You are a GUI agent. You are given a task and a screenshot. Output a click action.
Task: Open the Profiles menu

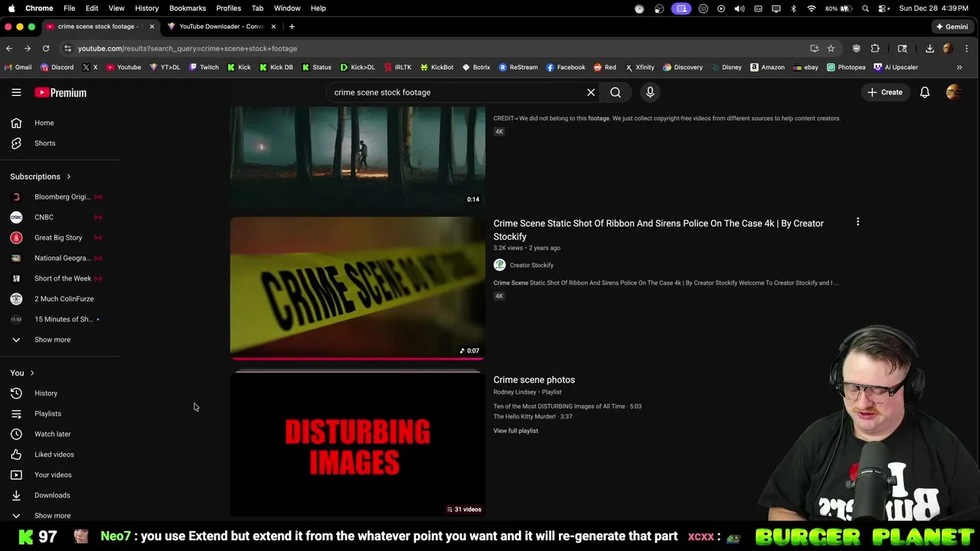click(x=228, y=8)
